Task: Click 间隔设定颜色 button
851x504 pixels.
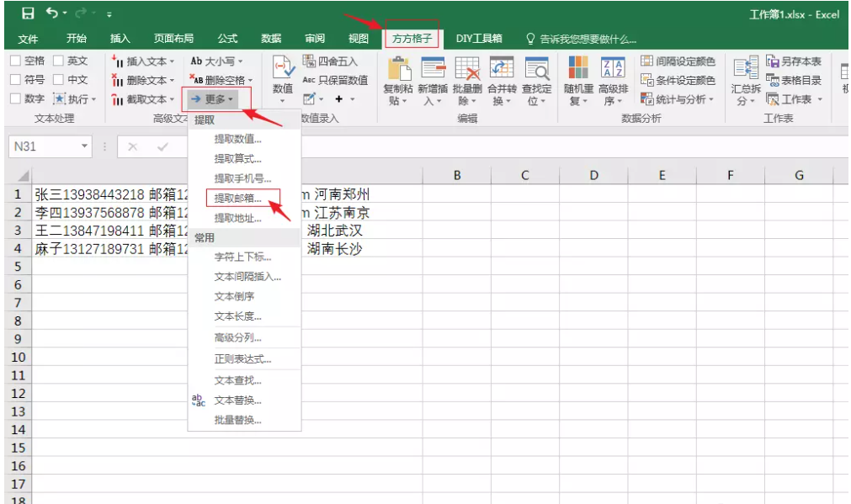Action: (678, 61)
